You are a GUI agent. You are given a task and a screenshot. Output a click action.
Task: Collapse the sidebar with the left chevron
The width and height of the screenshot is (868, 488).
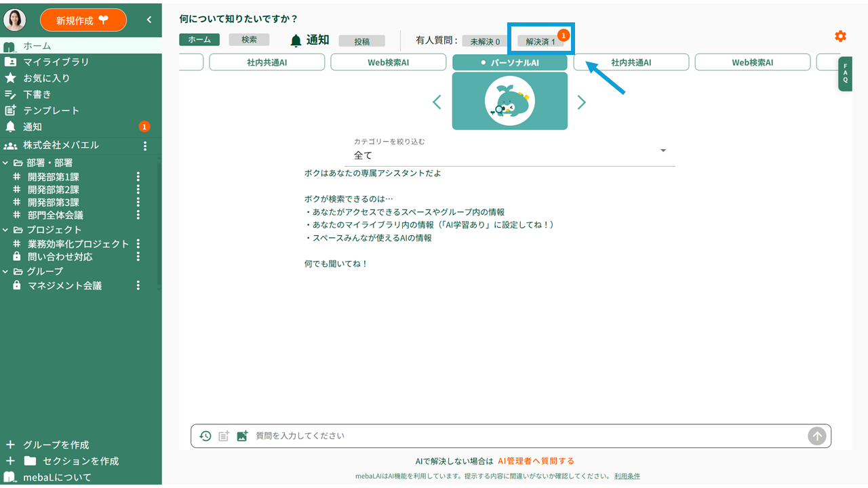tap(149, 20)
